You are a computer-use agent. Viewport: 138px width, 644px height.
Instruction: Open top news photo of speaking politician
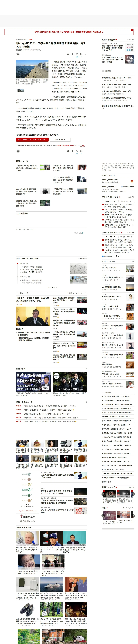[x=33, y=316]
